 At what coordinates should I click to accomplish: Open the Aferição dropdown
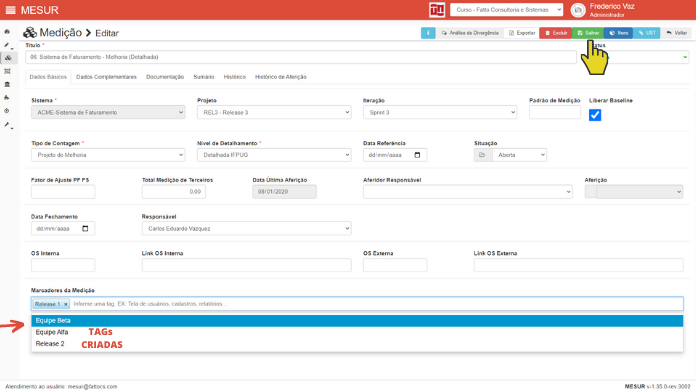639,192
